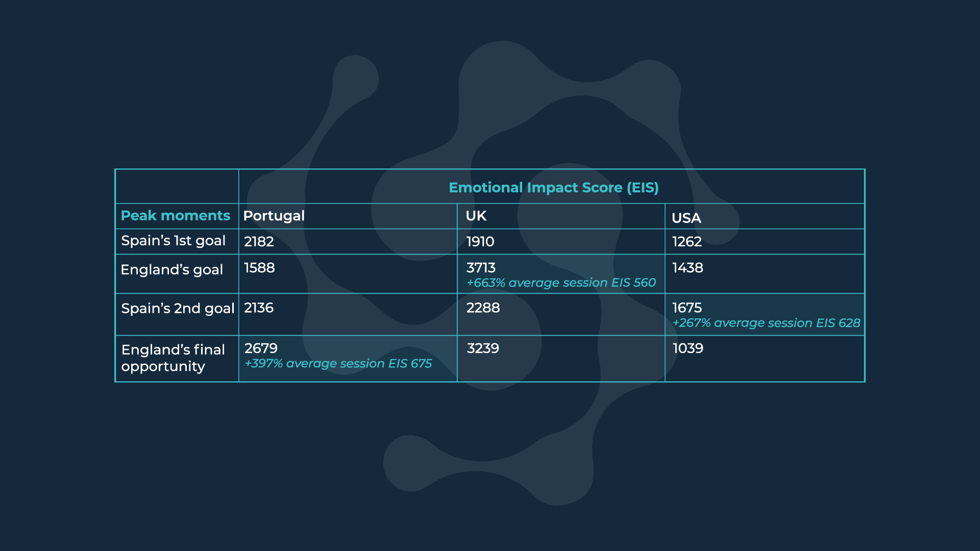
Task: Click USA value 1675
Action: pos(687,308)
